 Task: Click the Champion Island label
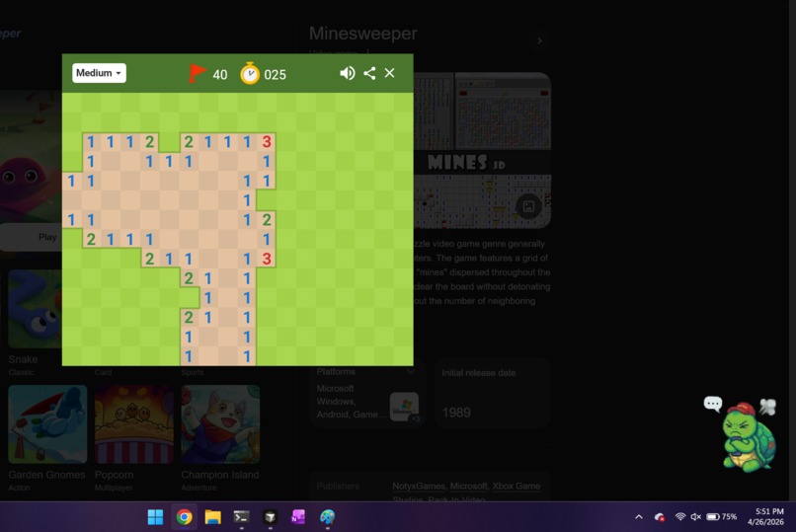click(220, 475)
